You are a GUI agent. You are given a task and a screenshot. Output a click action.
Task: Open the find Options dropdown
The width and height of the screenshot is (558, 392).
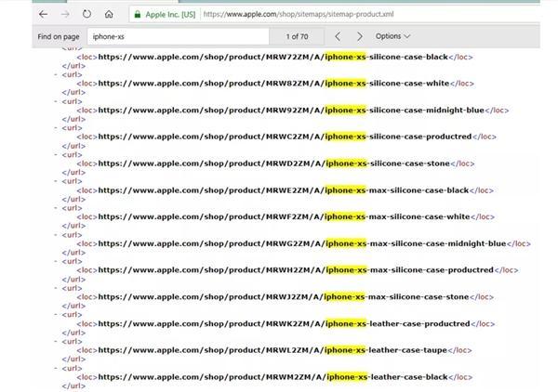392,36
